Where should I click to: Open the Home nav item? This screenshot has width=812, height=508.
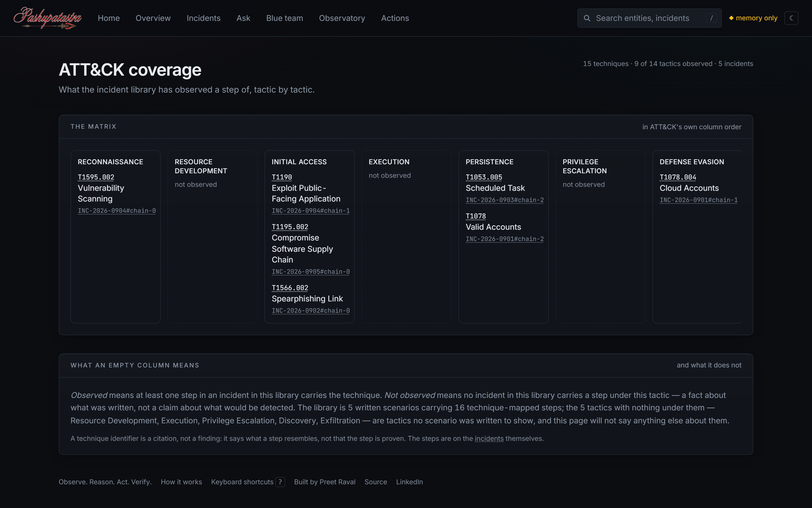[109, 18]
